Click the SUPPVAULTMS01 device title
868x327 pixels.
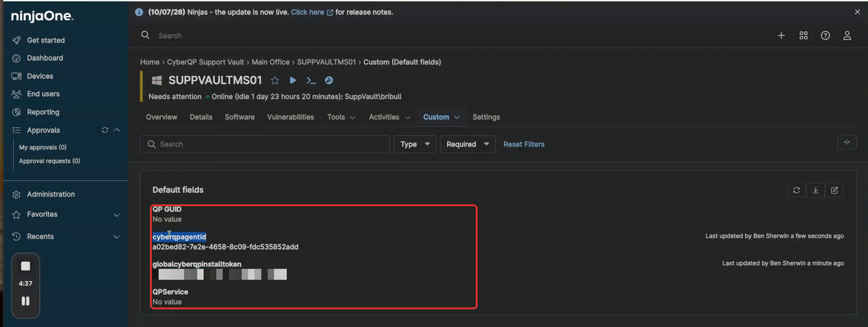[x=215, y=80]
